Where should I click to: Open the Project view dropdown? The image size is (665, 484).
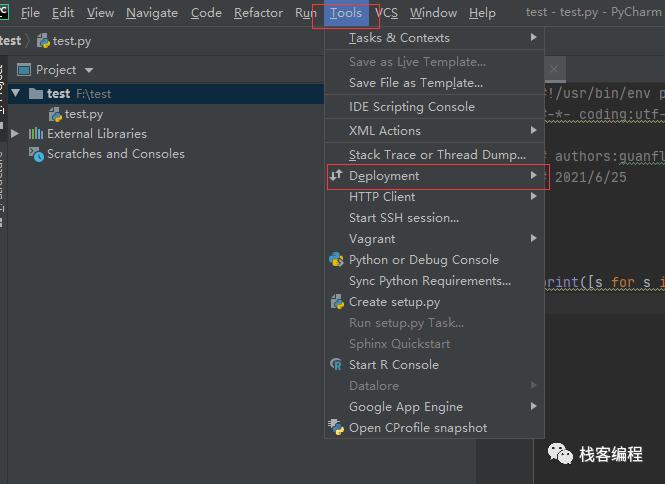click(89, 70)
